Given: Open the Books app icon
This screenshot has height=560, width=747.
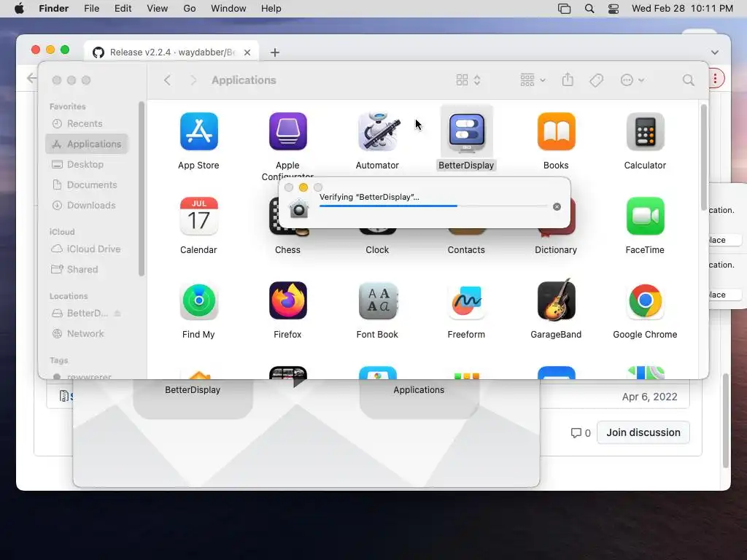Looking at the screenshot, I should point(556,131).
